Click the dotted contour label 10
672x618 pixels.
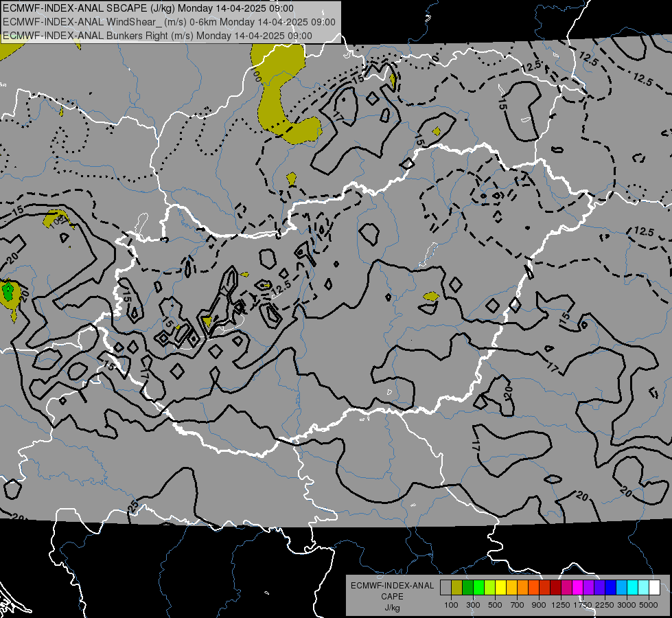click(x=434, y=60)
